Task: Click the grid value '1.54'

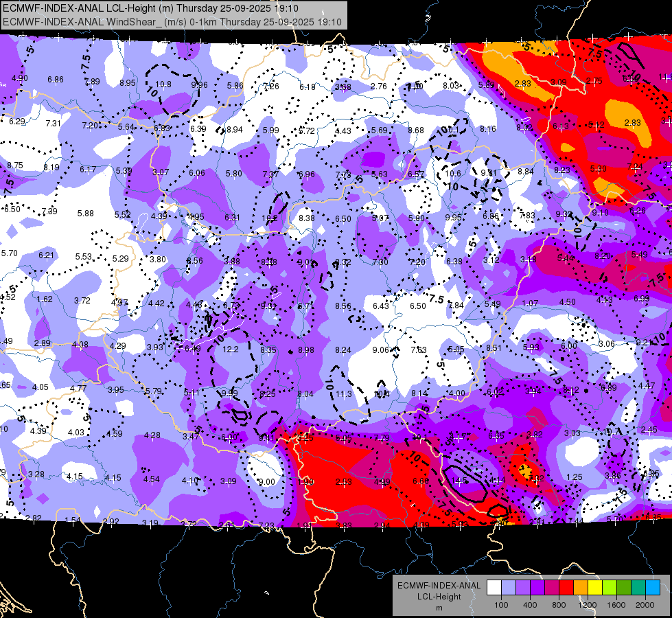Action: pyautogui.click(x=73, y=520)
